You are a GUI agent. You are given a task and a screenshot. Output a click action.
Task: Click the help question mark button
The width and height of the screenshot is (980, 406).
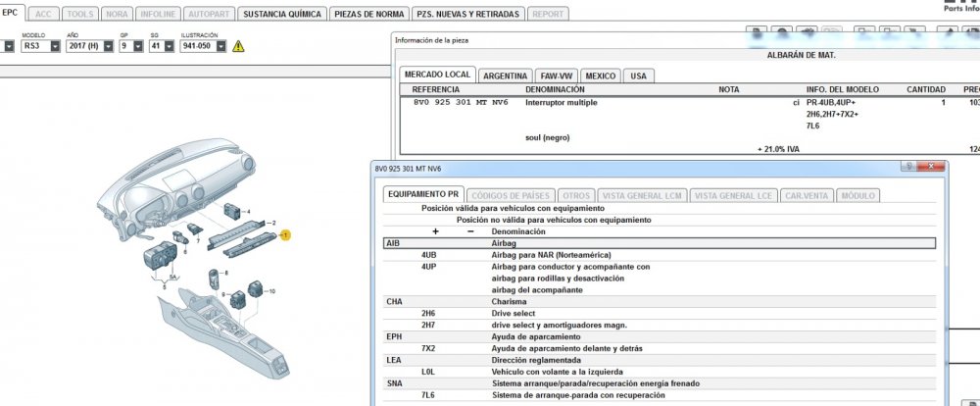click(x=911, y=168)
